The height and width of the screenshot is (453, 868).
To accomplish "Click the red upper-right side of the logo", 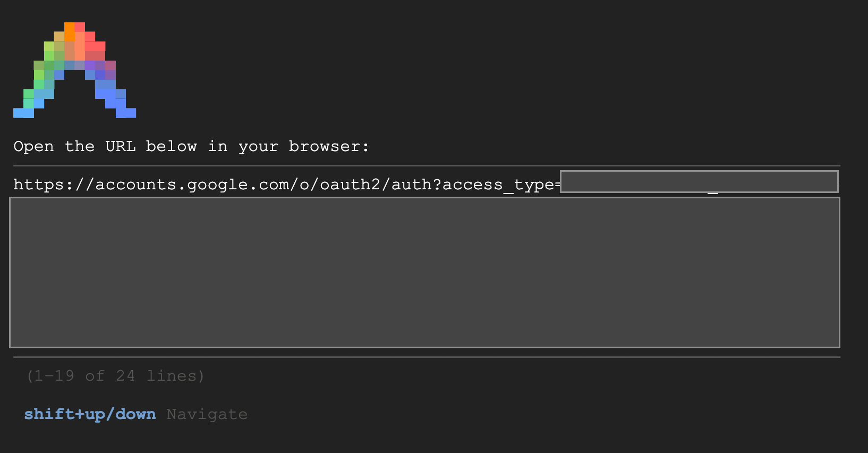I will pyautogui.click(x=95, y=46).
